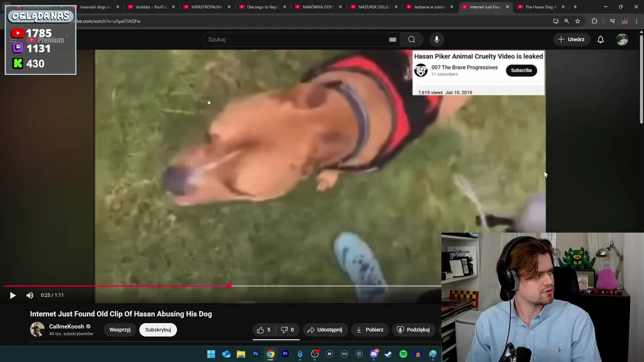
Task: Open Discord from the taskbar
Action: [x=374, y=354]
